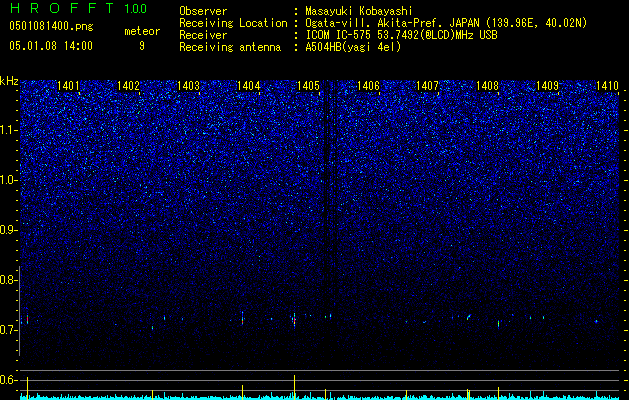Click the gray vertical range bar beside 0.7
Viewport: 629px width, 400px height.
pyautogui.click(x=19, y=311)
